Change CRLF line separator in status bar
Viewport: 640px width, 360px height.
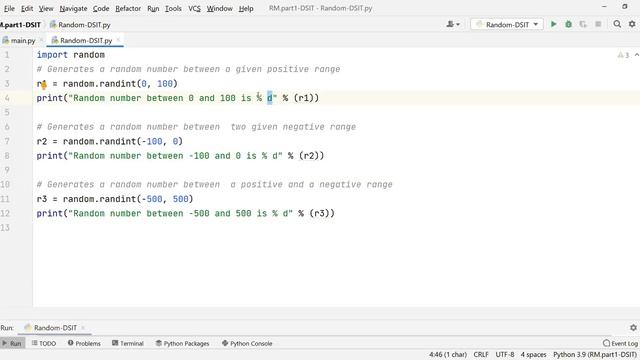[x=481, y=355]
